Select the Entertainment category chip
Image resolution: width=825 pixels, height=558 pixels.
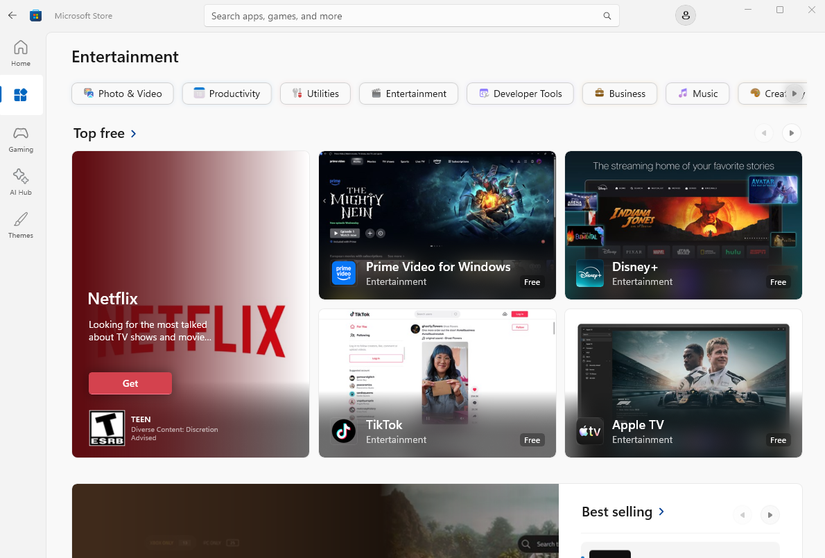coord(408,94)
